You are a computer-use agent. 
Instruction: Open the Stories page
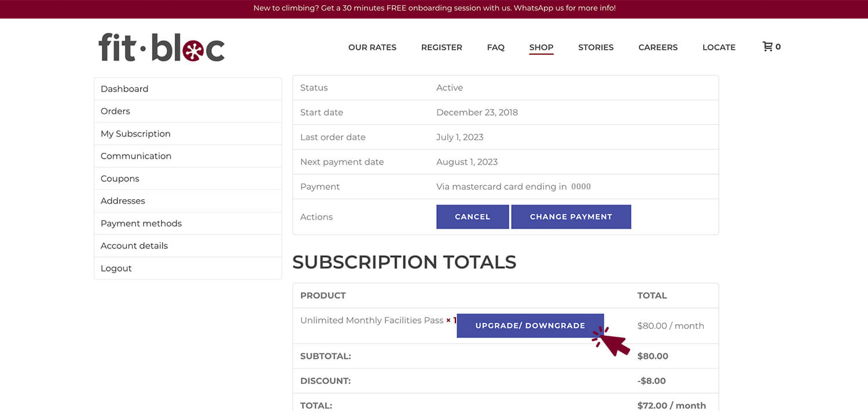595,47
